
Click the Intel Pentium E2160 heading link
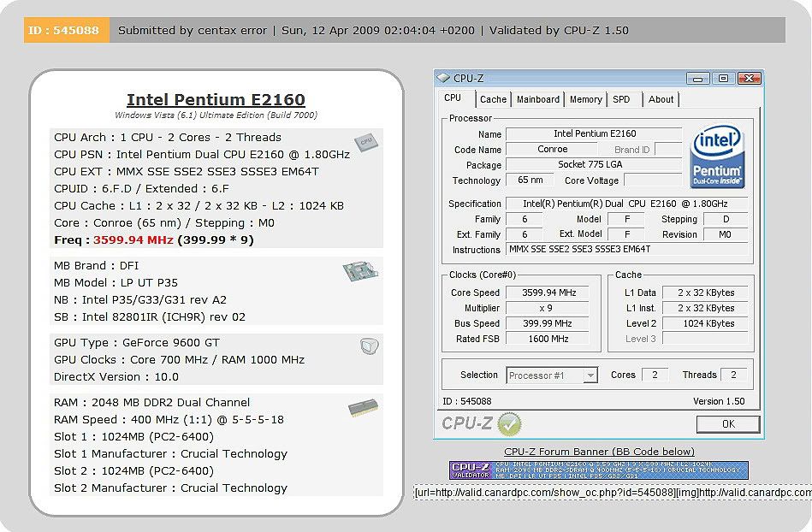(x=216, y=99)
